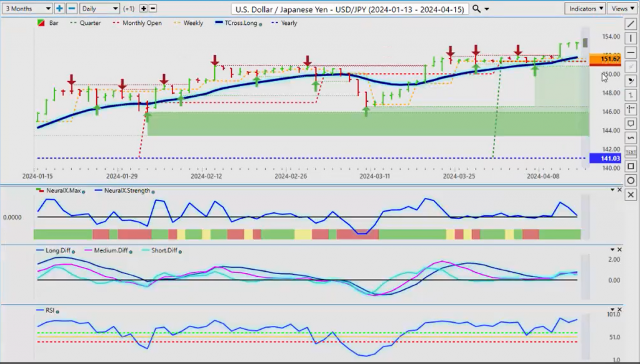
Task: Select the vertical line drawing tool
Action: pyautogui.click(x=631, y=38)
